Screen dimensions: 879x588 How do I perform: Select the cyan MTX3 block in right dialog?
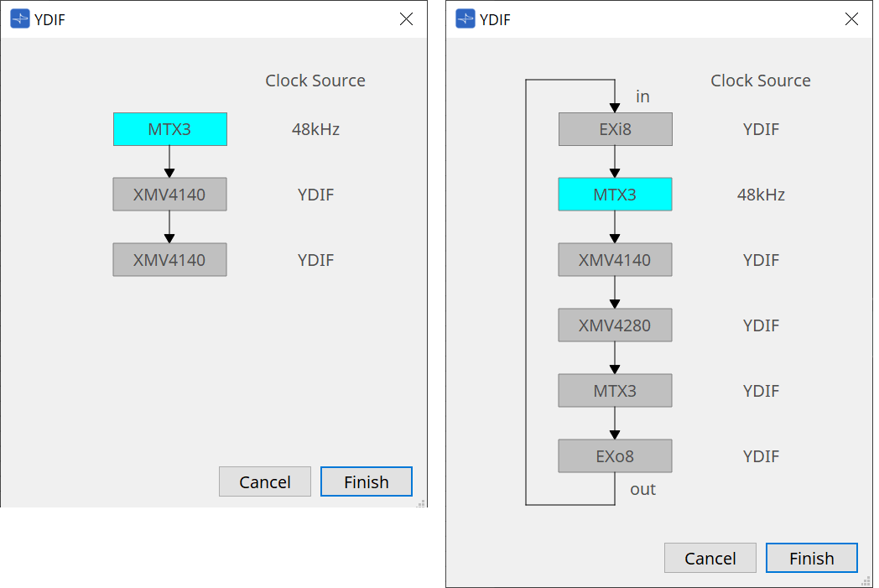616,195
